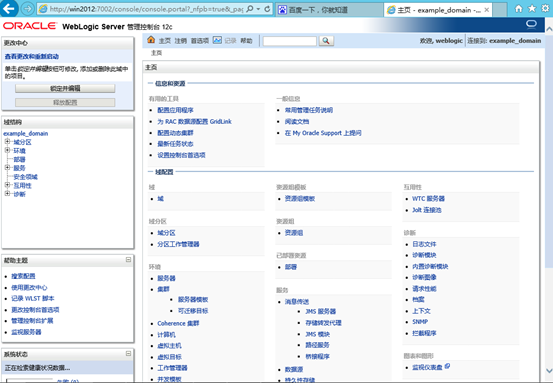The width and height of the screenshot is (553, 383).
Task: Select 部署 in the domain structure tree
Action: point(19,159)
